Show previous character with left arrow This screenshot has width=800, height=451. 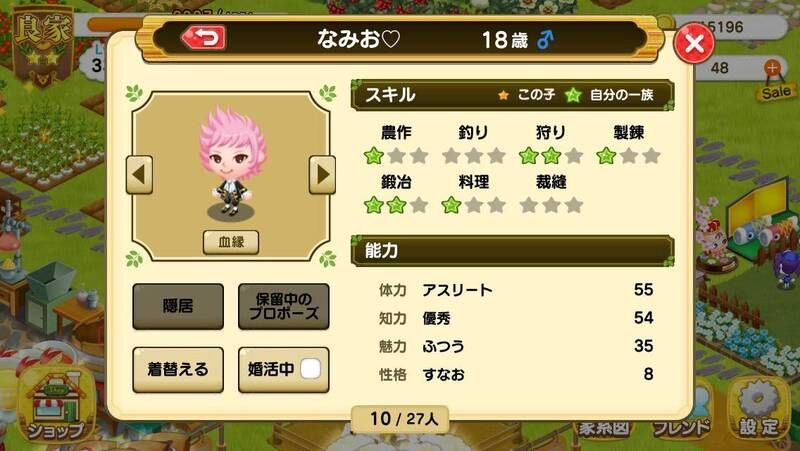139,174
